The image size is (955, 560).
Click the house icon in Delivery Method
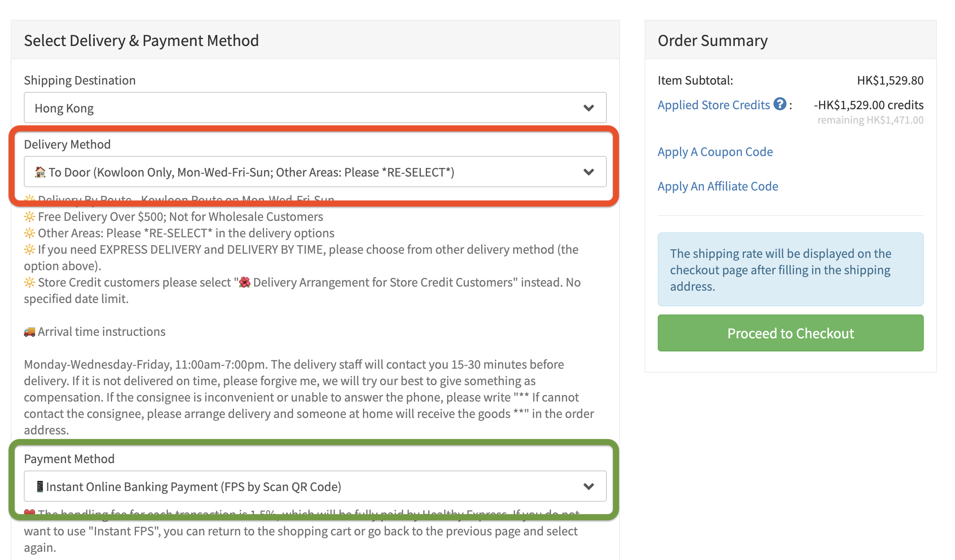[x=40, y=172]
